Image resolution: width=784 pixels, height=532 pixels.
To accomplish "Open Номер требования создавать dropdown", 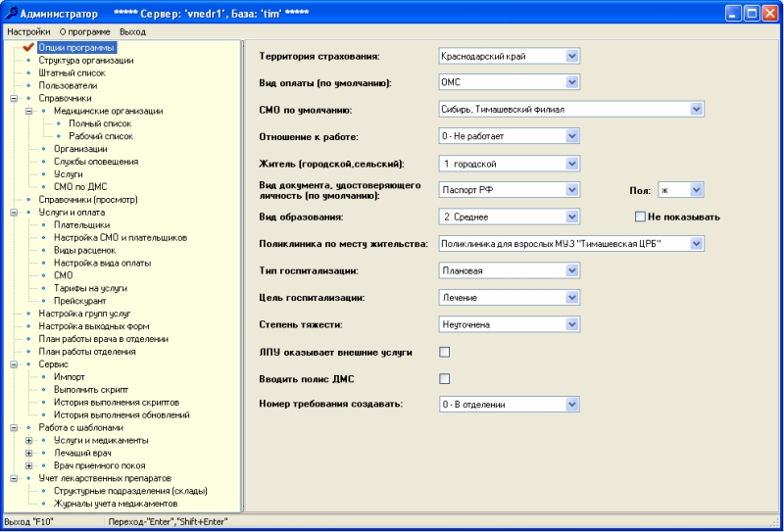I will [572, 405].
